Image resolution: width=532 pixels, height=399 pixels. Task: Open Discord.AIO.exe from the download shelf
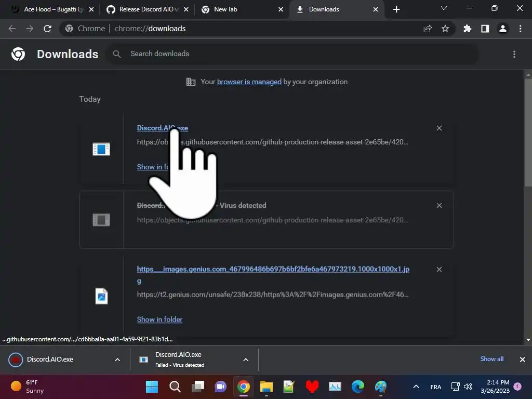(x=50, y=360)
